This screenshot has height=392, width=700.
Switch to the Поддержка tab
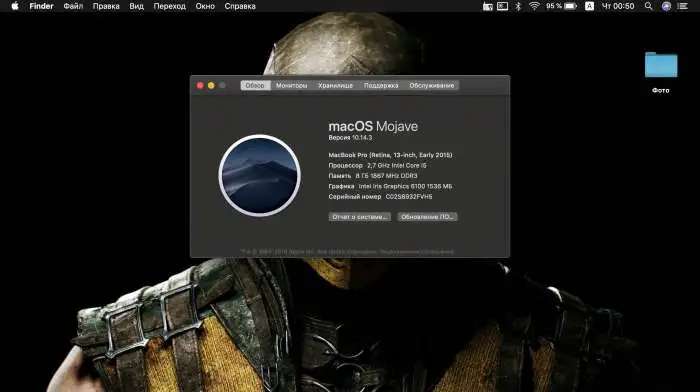381,85
